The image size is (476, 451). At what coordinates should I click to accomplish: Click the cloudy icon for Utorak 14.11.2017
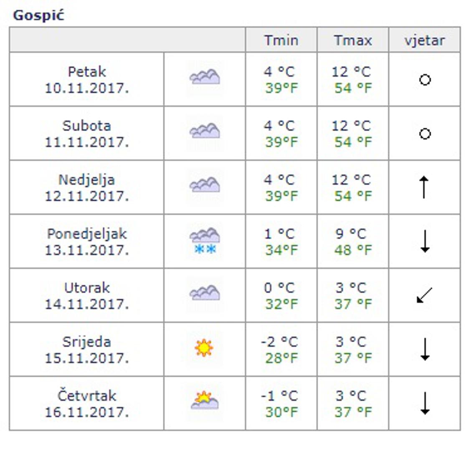point(205,293)
